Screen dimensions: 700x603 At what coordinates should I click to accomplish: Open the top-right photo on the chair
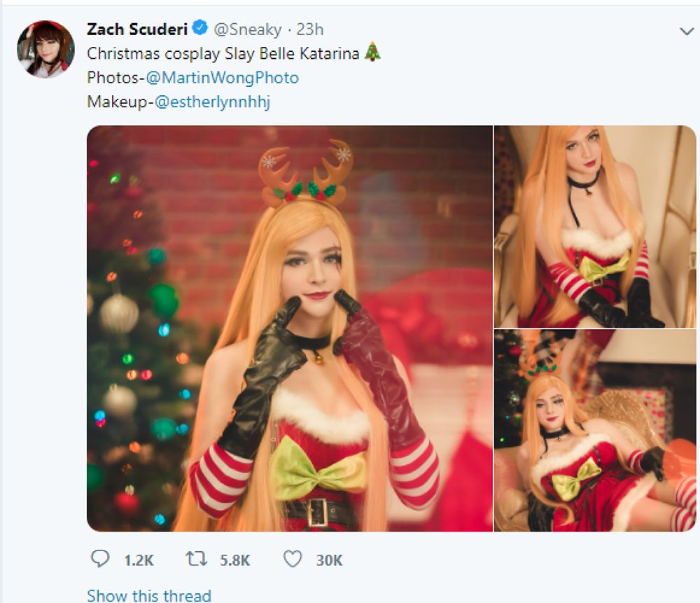click(x=595, y=226)
